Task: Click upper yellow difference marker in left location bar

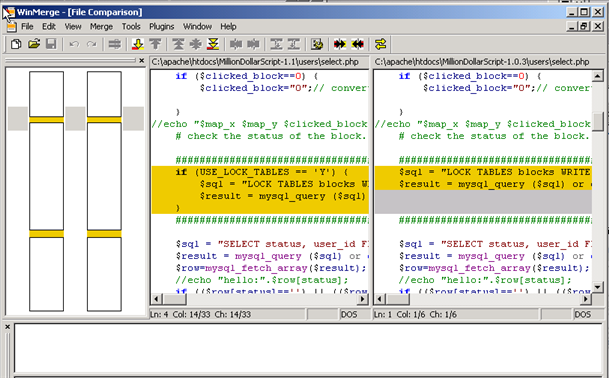Action: point(47,120)
